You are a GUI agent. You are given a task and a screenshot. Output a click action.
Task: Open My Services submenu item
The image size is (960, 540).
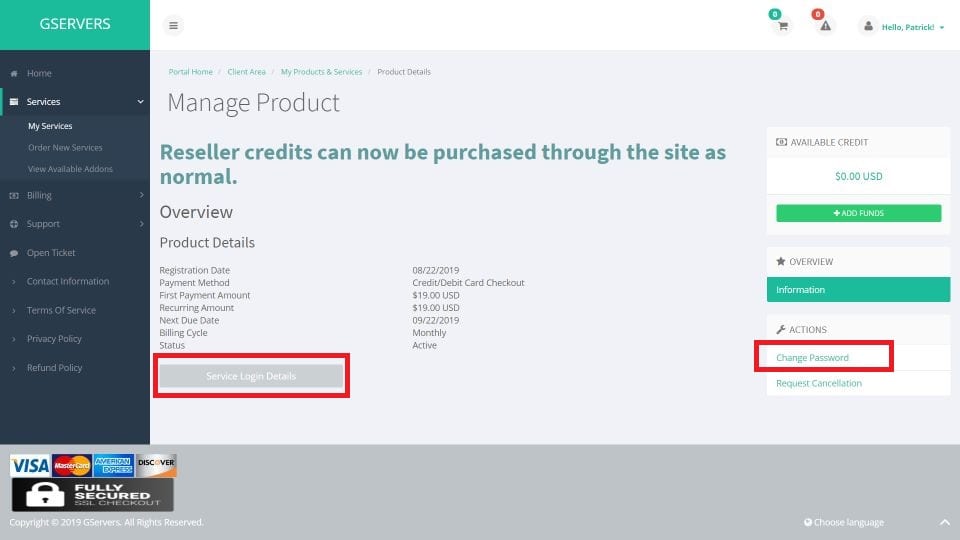(50, 126)
